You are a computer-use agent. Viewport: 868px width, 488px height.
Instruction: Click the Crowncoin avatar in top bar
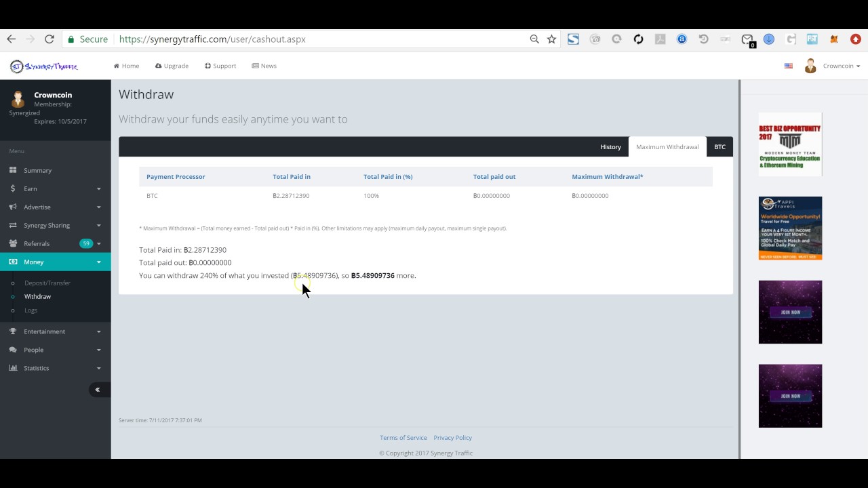click(x=810, y=66)
